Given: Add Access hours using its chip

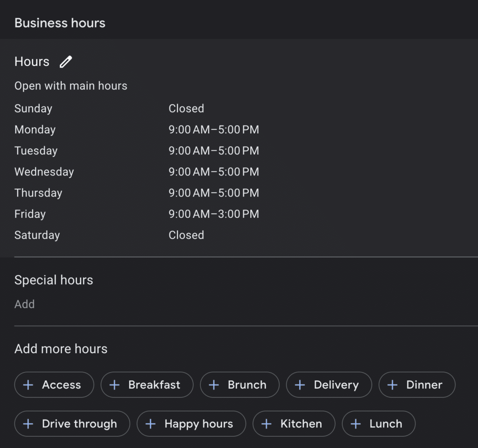Looking at the screenshot, I should (x=54, y=385).
